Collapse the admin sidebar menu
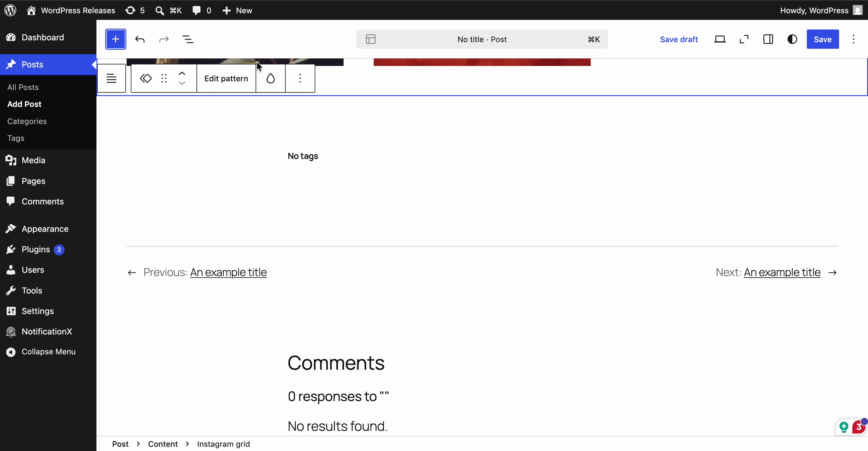Screen dimensions: 868x451 [x=48, y=352]
